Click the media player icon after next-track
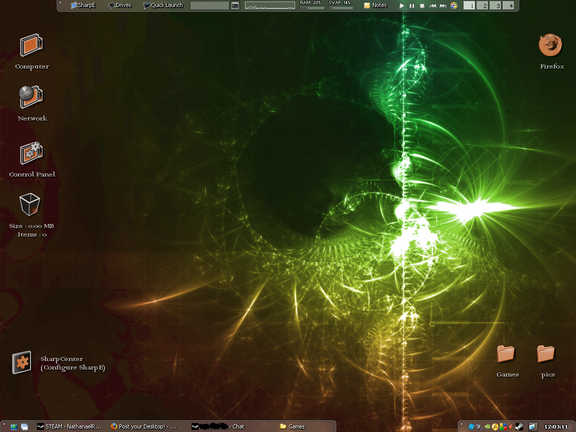 (x=454, y=6)
